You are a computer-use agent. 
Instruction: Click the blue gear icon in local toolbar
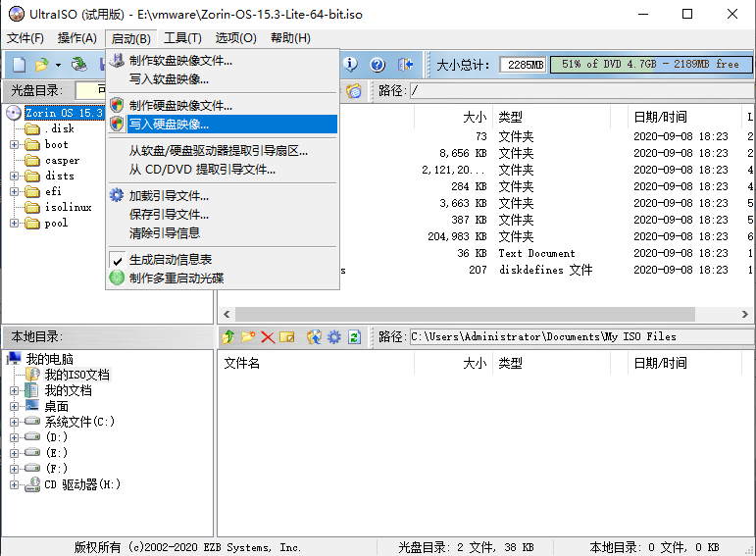coord(334,336)
